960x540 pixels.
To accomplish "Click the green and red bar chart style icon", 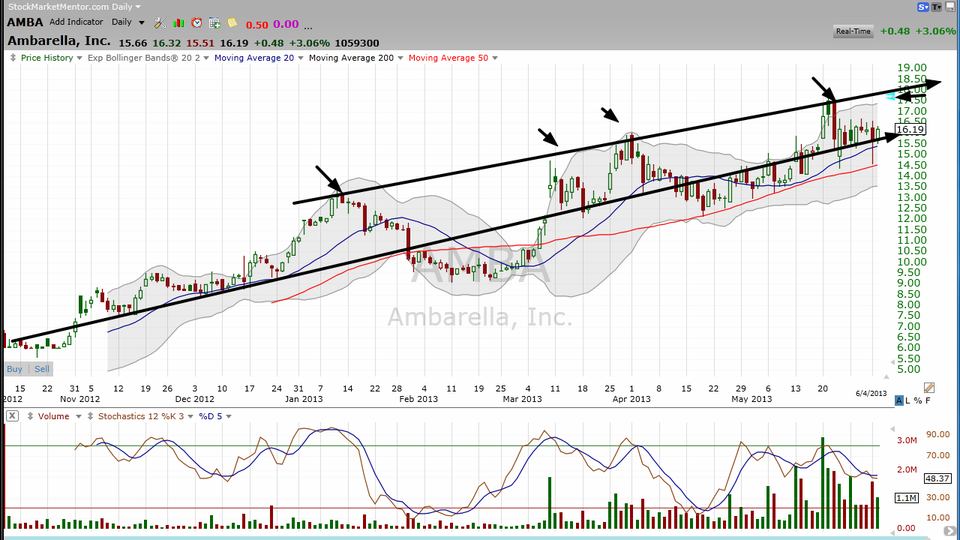I will coord(179,23).
